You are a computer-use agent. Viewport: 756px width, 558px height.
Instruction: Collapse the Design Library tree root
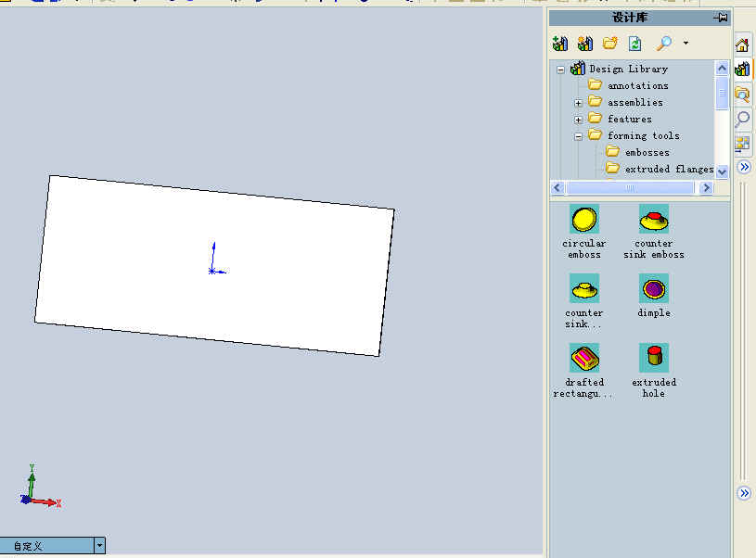click(x=560, y=70)
